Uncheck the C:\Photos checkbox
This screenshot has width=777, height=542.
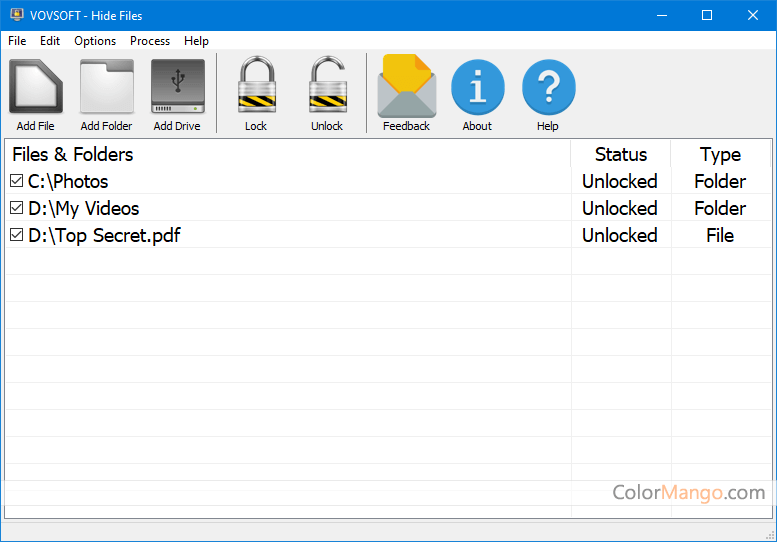16,181
